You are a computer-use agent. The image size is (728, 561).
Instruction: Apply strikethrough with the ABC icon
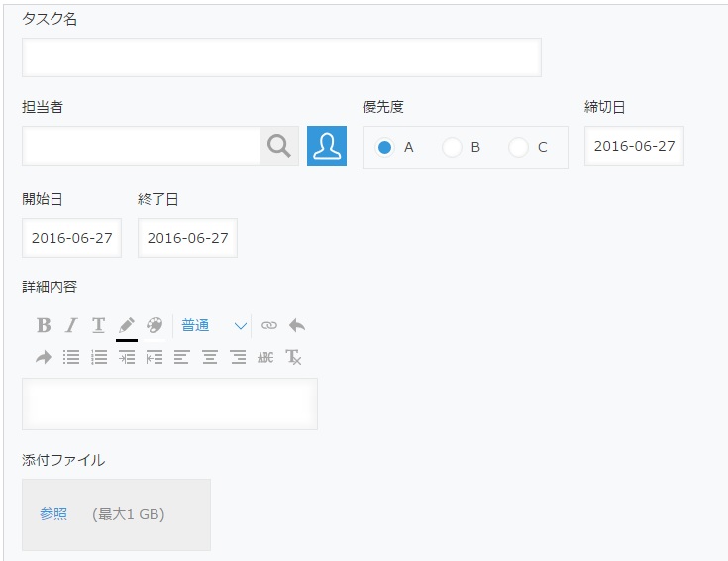coord(265,358)
